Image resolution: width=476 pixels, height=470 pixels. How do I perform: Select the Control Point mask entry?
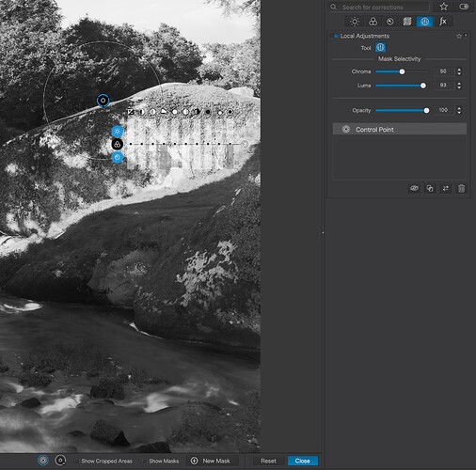coord(400,129)
